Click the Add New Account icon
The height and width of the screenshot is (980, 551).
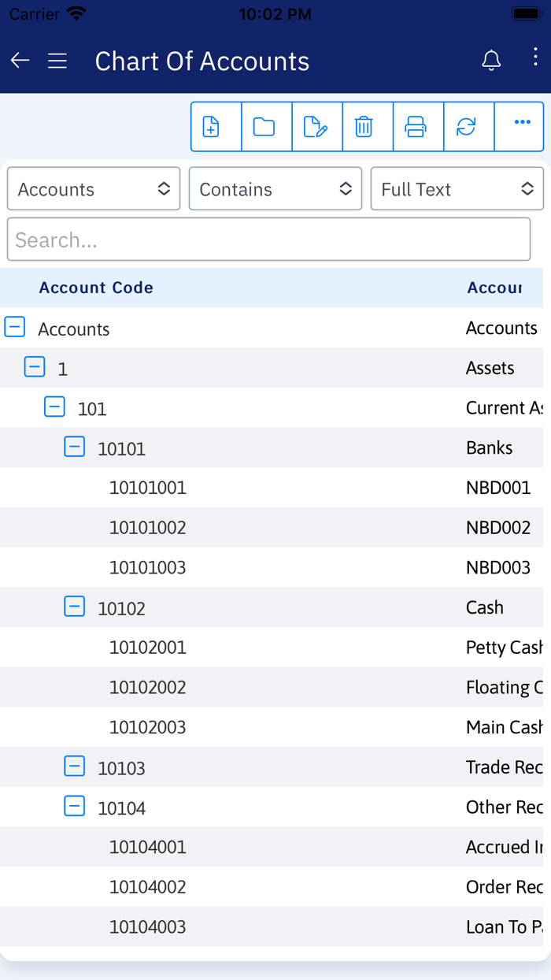click(x=216, y=126)
